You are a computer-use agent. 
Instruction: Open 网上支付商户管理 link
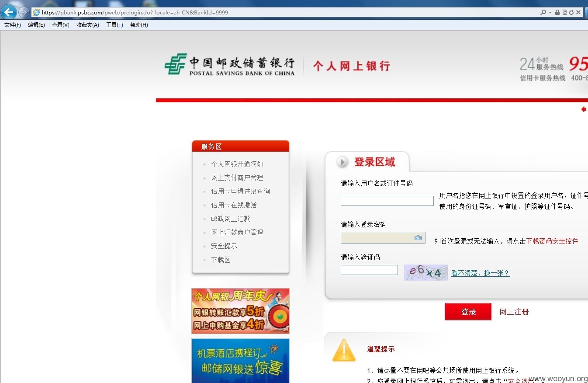tap(237, 178)
